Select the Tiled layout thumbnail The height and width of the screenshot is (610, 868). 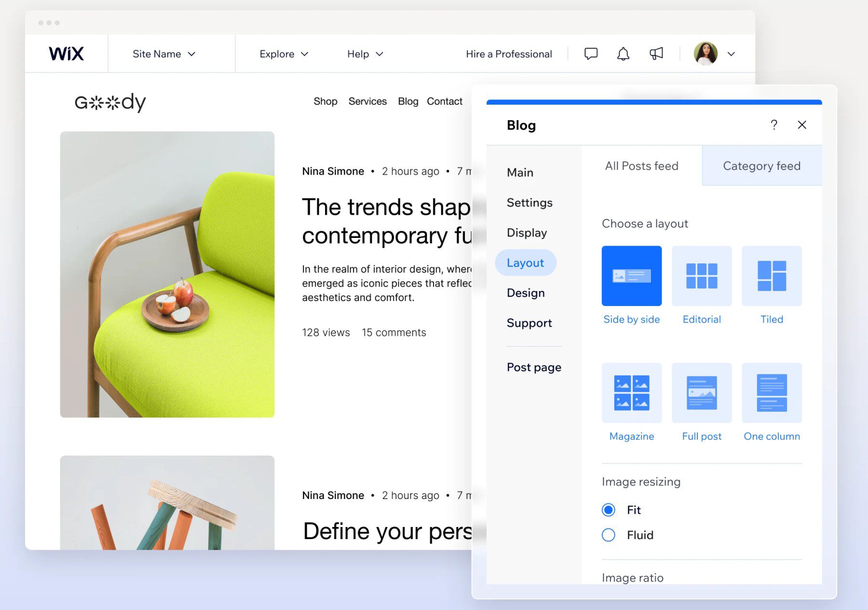click(x=772, y=276)
